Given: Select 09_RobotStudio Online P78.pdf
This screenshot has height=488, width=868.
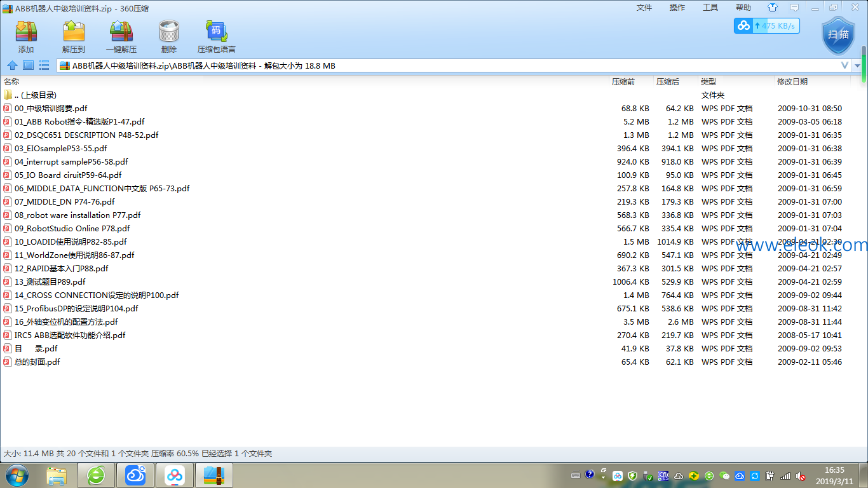Looking at the screenshot, I should pyautogui.click(x=72, y=228).
